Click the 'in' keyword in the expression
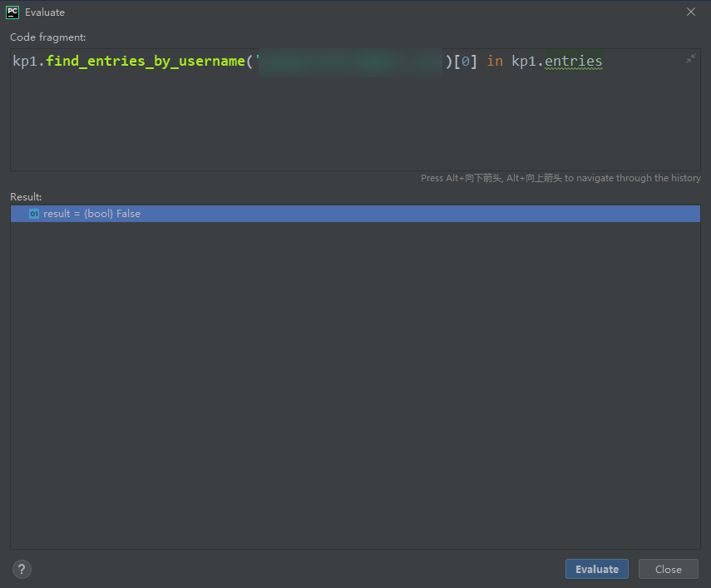Viewport: 711px width, 588px height. pyautogui.click(x=494, y=61)
